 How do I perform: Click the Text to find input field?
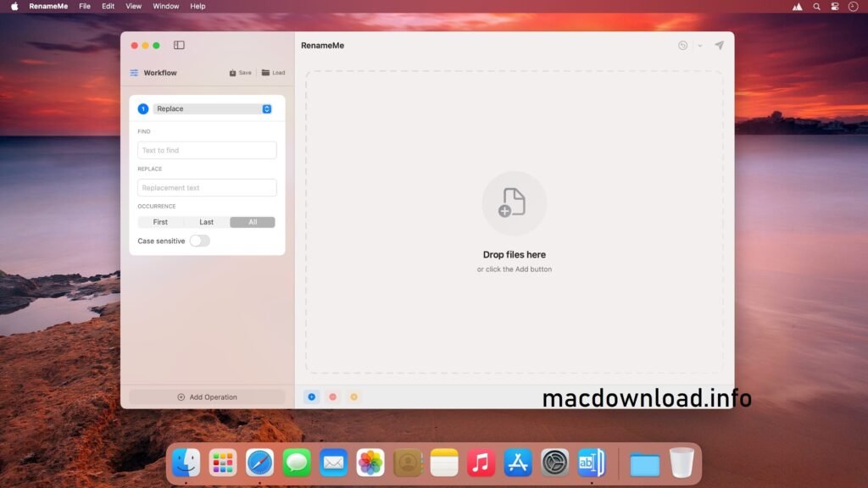(207, 150)
